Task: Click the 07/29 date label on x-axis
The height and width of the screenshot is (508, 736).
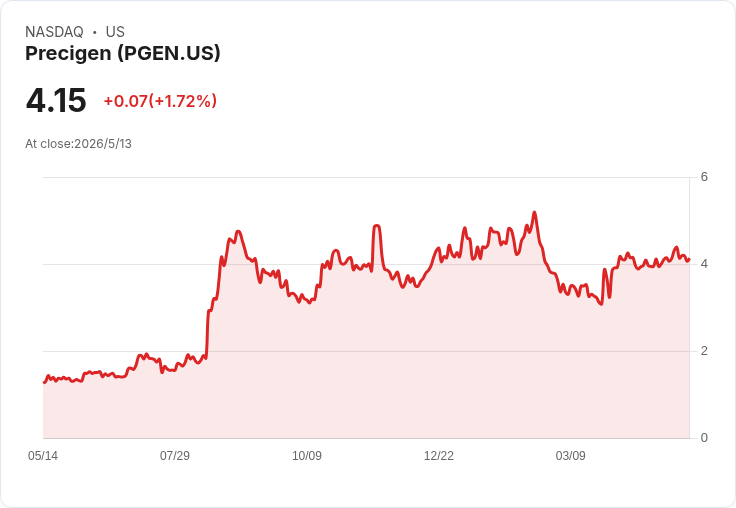Action: coord(175,456)
